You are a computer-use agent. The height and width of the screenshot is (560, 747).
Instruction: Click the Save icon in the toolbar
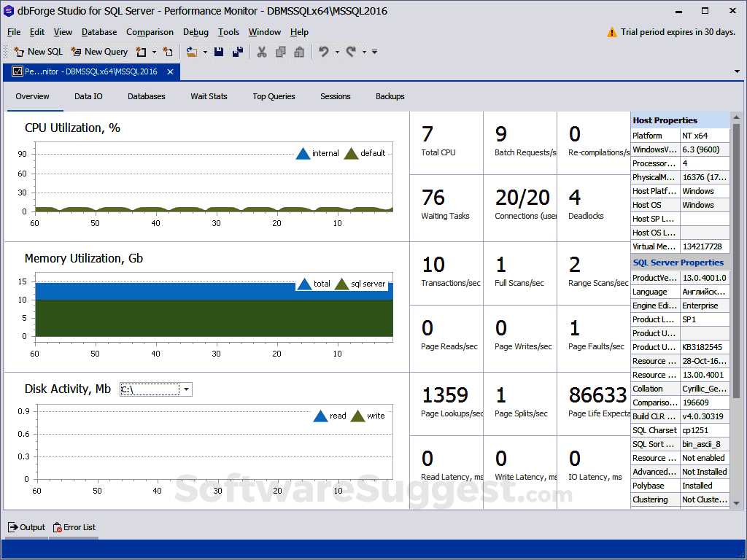[x=219, y=52]
